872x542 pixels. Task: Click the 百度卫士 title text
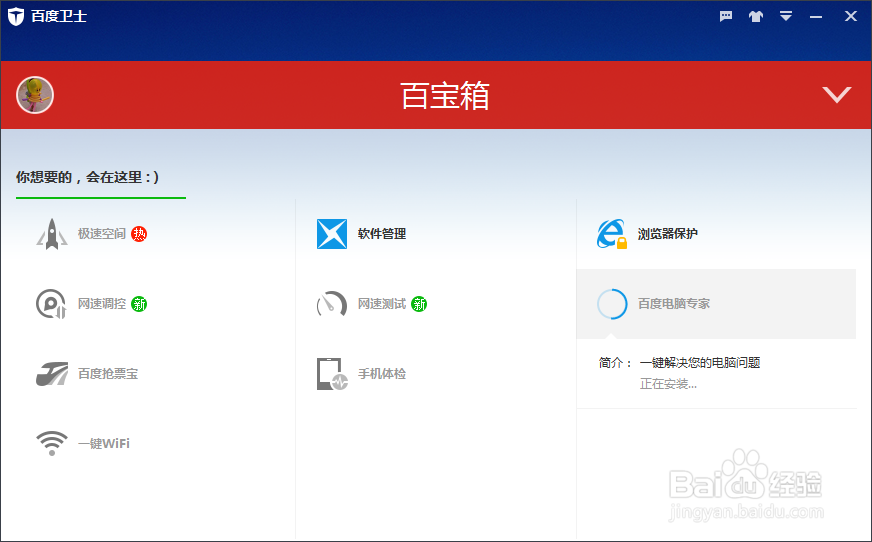pos(59,16)
